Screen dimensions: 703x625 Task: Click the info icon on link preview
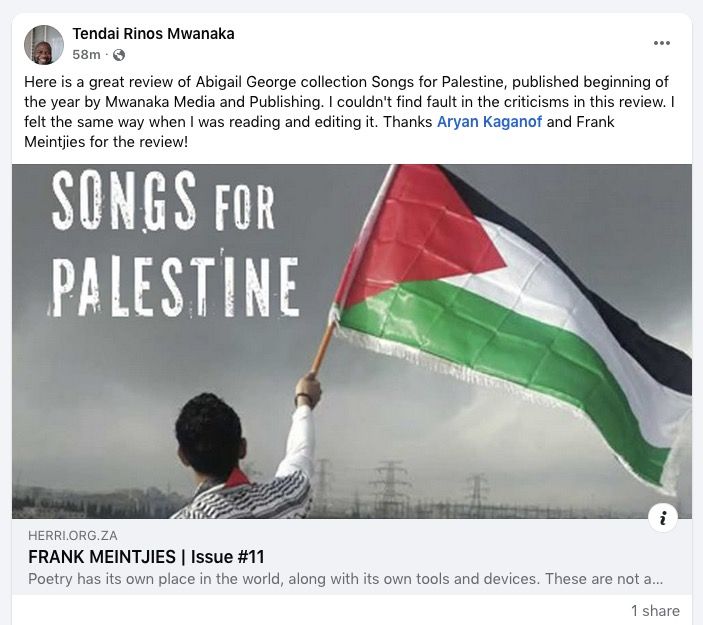662,517
